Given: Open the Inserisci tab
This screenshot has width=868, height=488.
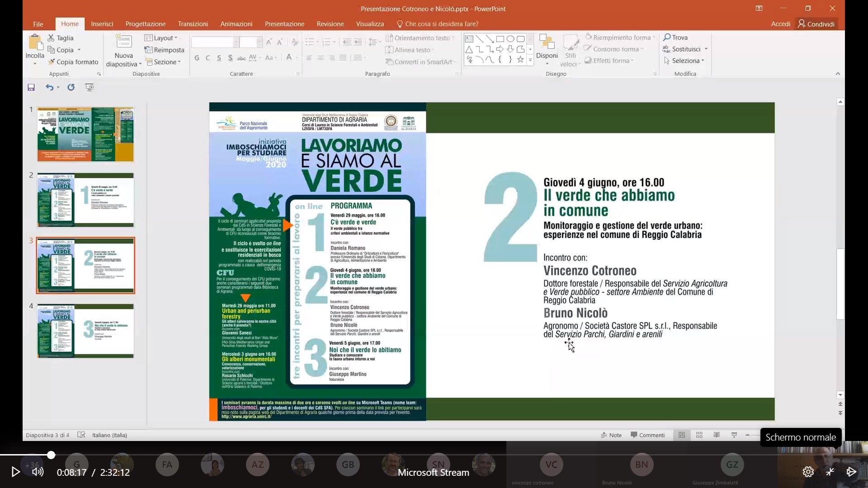Looking at the screenshot, I should pos(102,24).
